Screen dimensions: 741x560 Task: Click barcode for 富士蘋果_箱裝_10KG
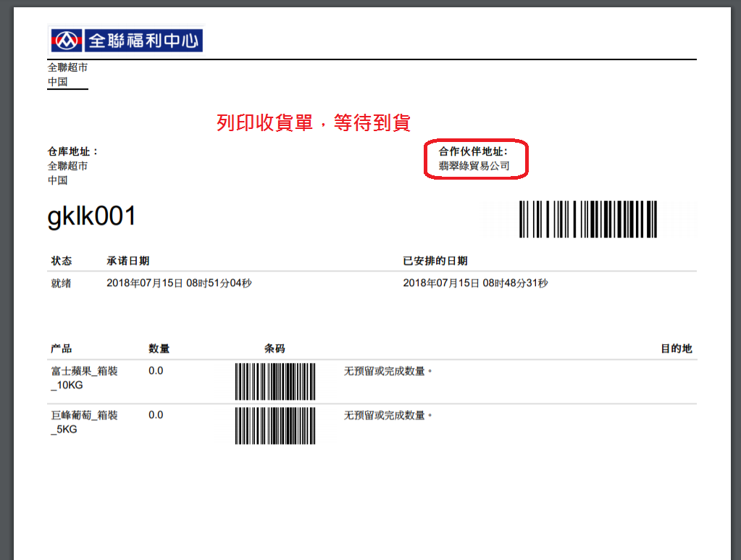pos(275,381)
